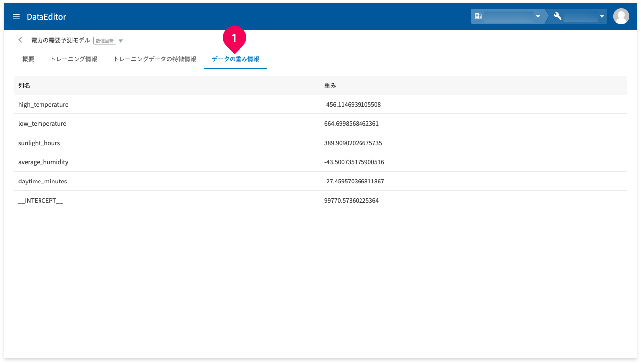
Task: Click the intercept value 99770.57360225364
Action: (x=352, y=201)
